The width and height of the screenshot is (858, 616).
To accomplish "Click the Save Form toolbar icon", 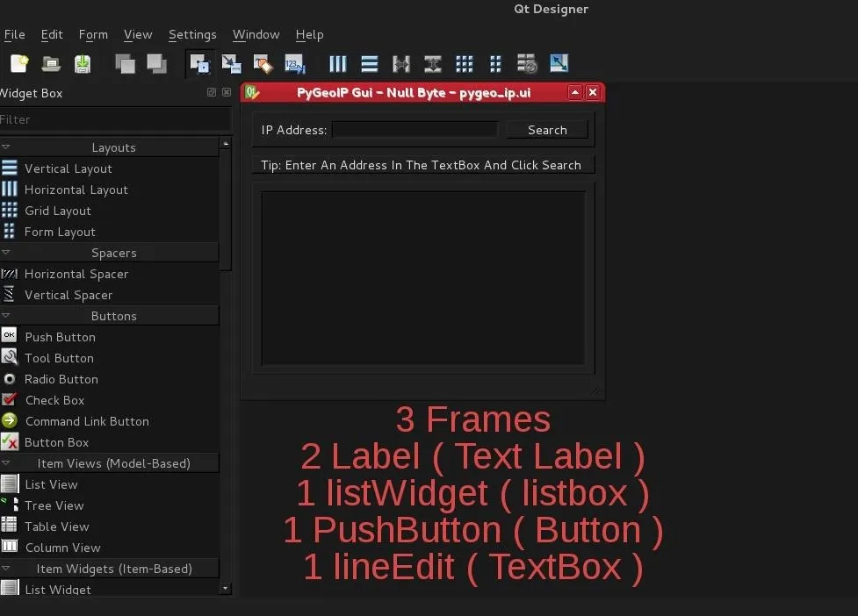I will click(83, 64).
